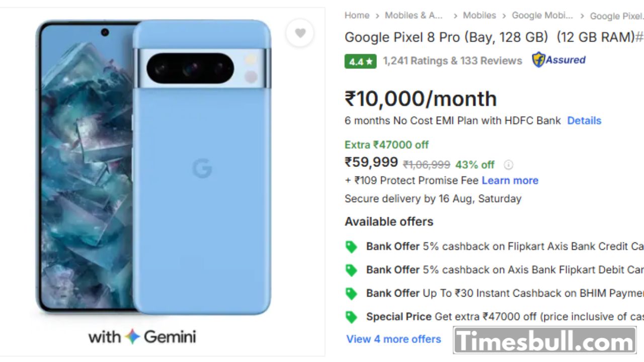Go to the Mobiles & A... breadcrumb

414,16
